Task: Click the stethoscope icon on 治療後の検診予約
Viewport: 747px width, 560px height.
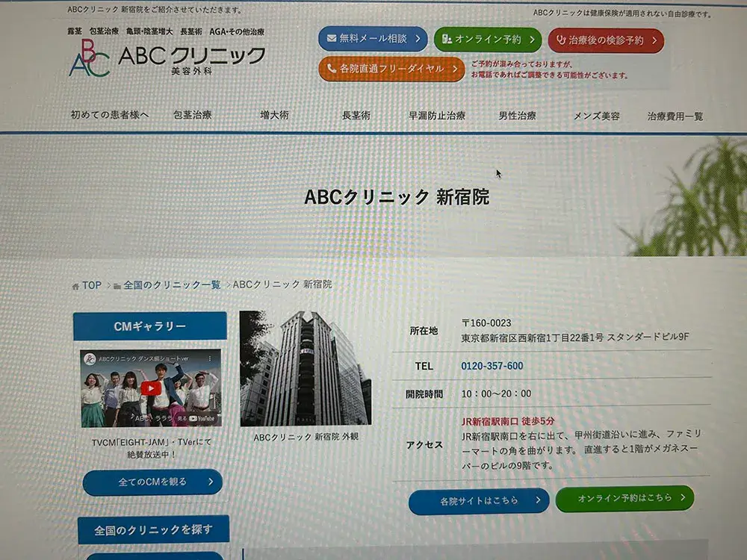Action: tap(561, 40)
